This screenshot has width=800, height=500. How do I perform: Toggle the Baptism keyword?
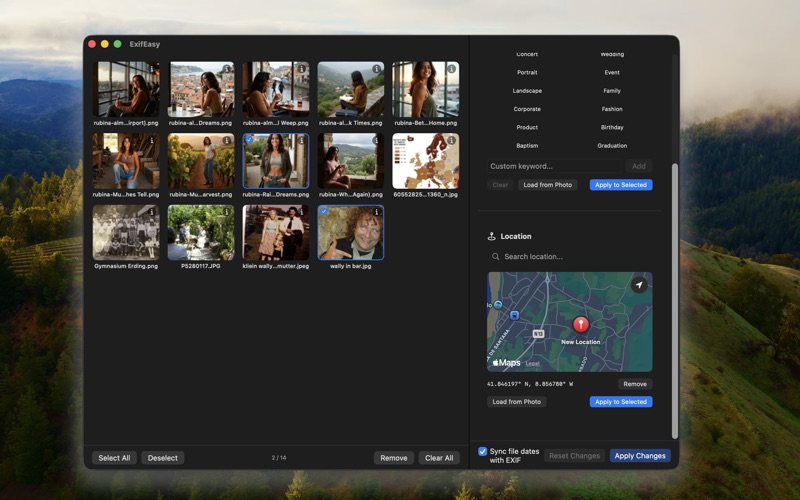(527, 146)
